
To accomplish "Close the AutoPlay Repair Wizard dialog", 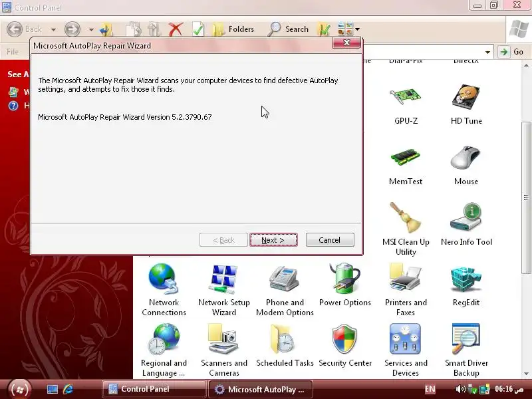I will pos(346,43).
